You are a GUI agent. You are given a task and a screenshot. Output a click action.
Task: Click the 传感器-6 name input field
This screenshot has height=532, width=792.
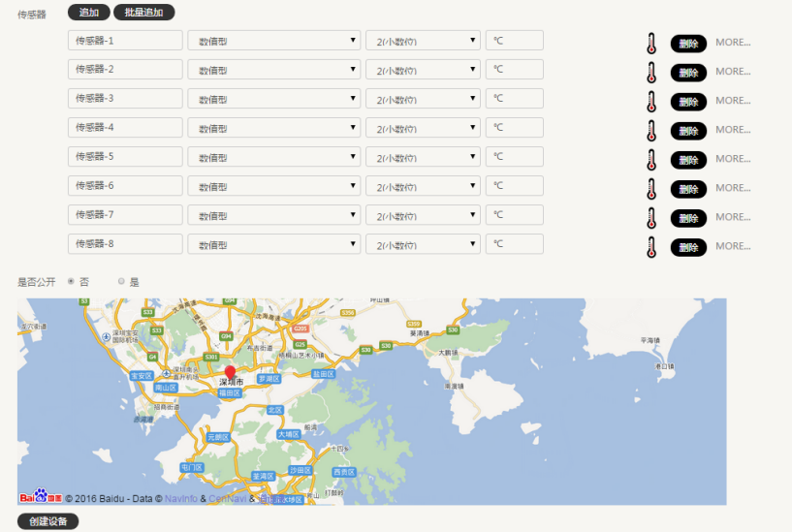tap(125, 186)
